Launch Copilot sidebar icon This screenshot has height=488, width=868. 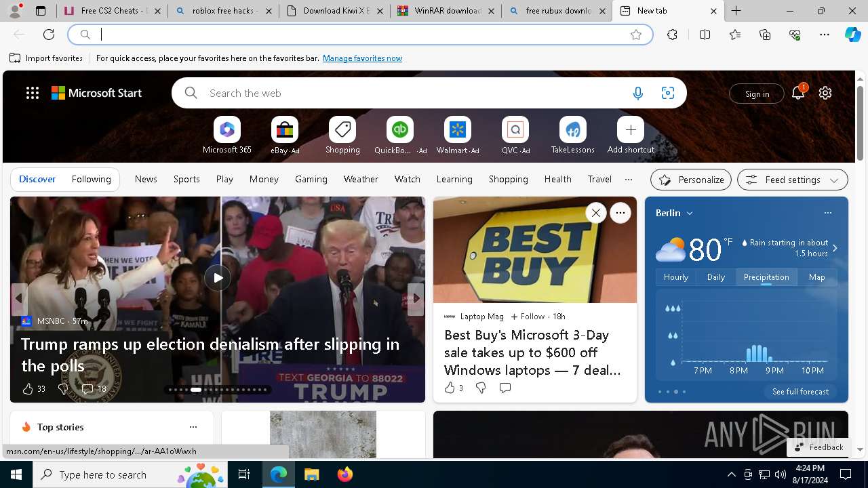(852, 35)
